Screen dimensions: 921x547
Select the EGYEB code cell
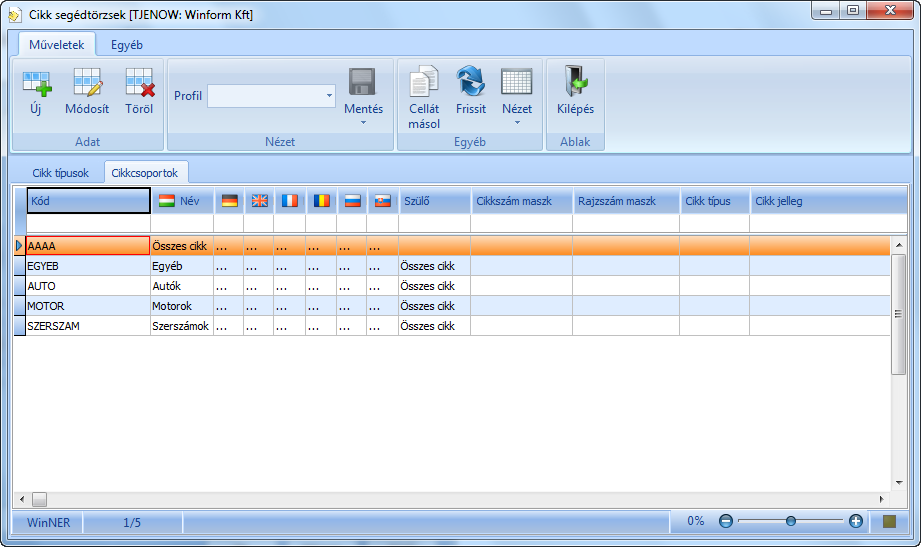click(x=88, y=266)
